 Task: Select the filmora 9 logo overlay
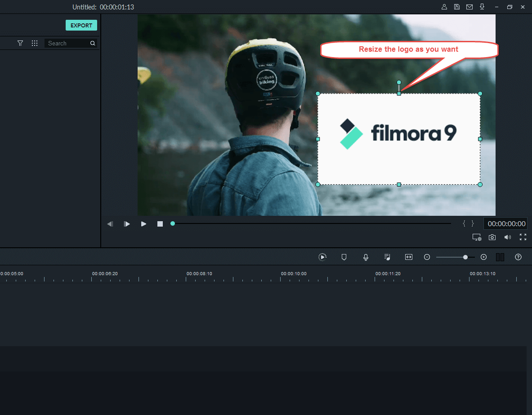tap(398, 139)
